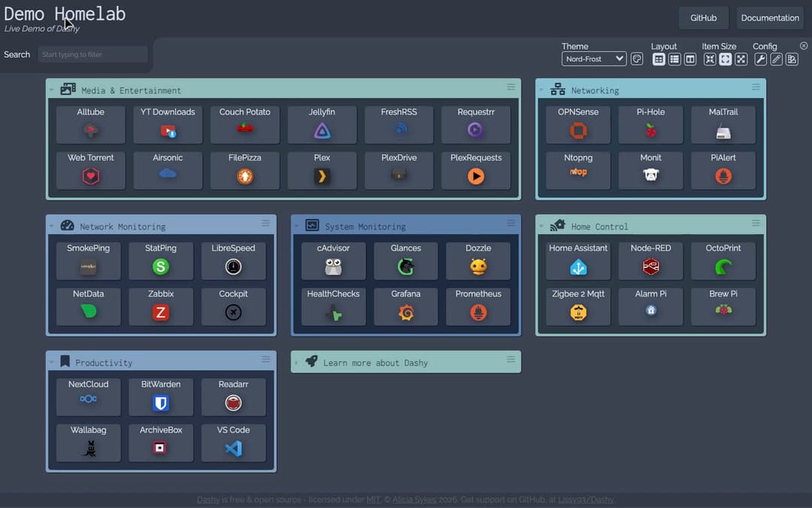Open the Pi-Hole tile
The image size is (812, 508).
[650, 124]
